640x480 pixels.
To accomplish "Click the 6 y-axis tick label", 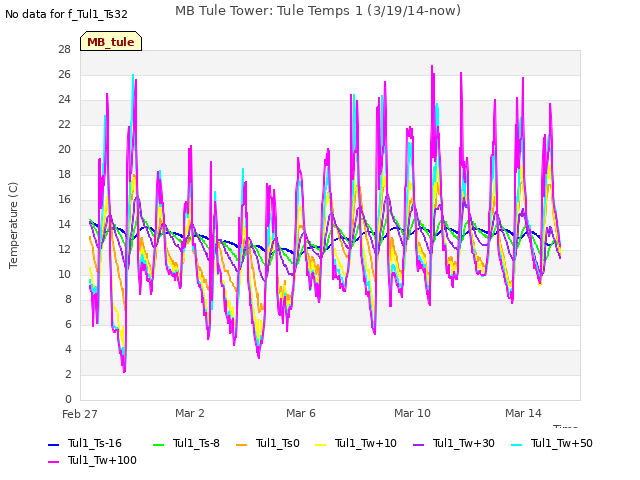I will pyautogui.click(x=68, y=324).
